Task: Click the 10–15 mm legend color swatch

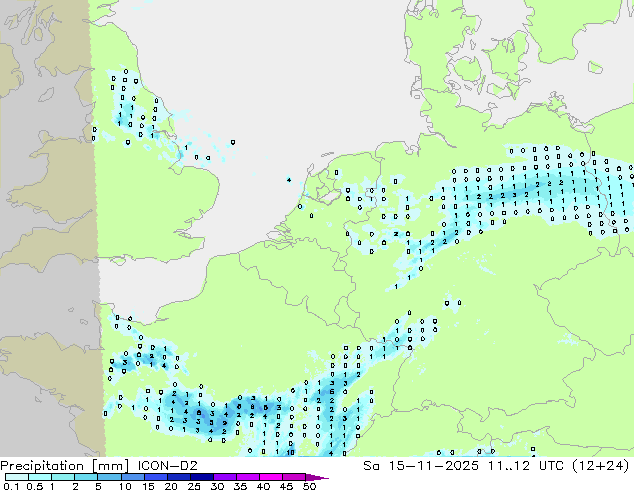Action: tap(132, 477)
